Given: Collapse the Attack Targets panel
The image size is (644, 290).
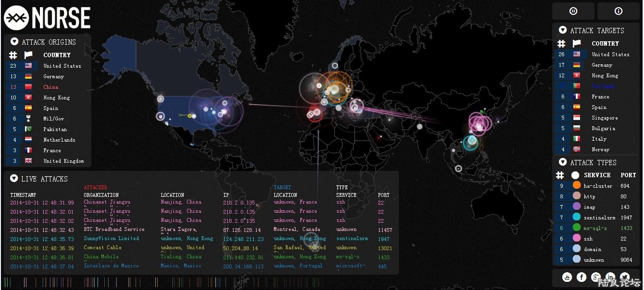Looking at the screenshot, I should 562,30.
